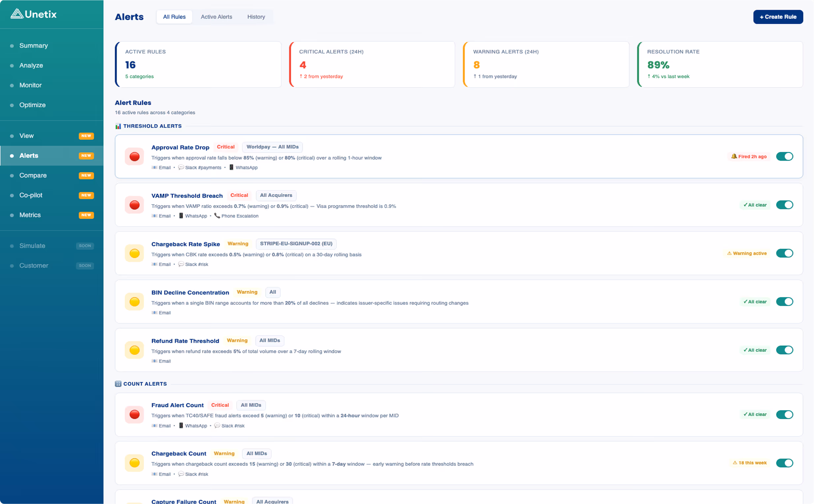Open the Approval Rate Drop rule title

point(180,147)
